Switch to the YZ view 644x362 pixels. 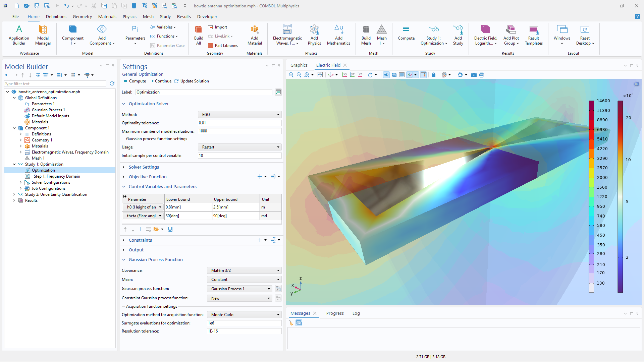pos(352,75)
